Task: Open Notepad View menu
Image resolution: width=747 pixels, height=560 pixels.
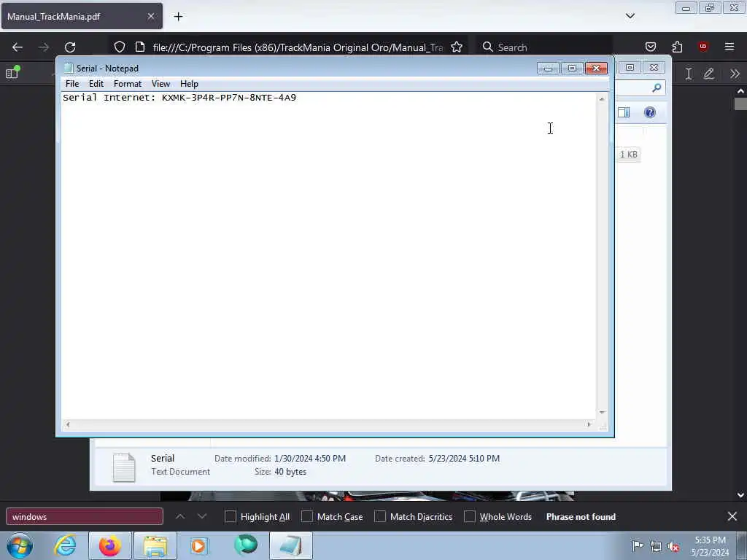Action: pyautogui.click(x=160, y=84)
